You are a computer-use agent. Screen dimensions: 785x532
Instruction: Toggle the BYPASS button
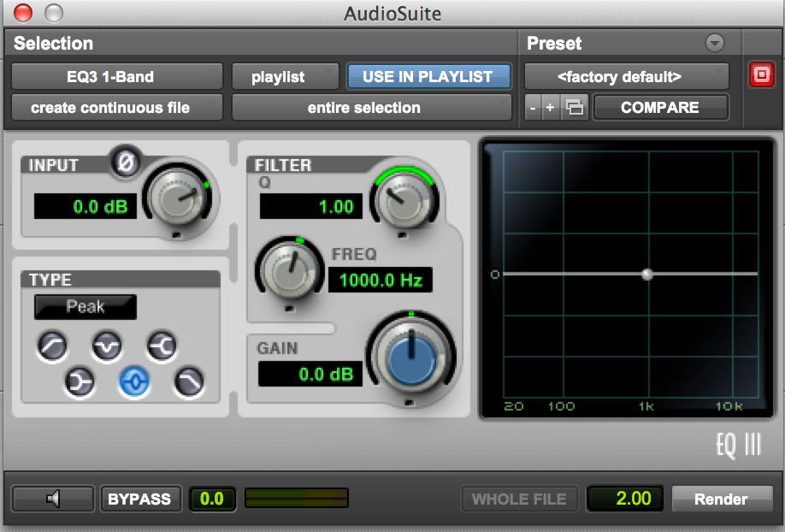(x=140, y=499)
